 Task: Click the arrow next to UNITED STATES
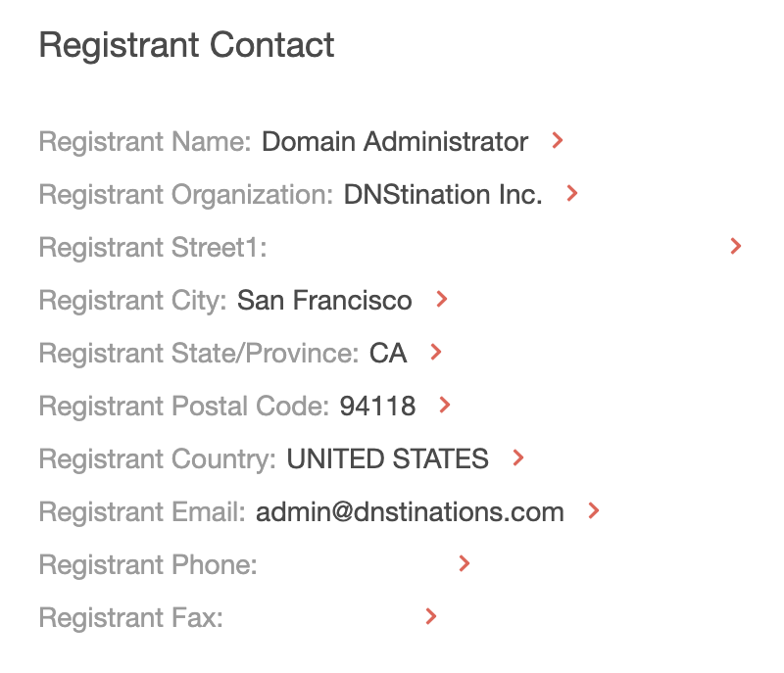pyautogui.click(x=518, y=458)
